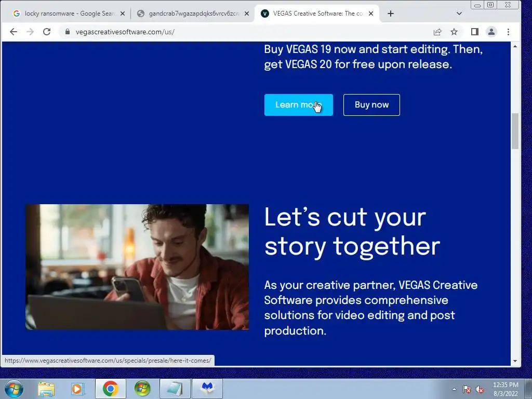Viewport: 532px width, 399px height.
Task: Open Chrome's three-dot menu
Action: coord(508,32)
